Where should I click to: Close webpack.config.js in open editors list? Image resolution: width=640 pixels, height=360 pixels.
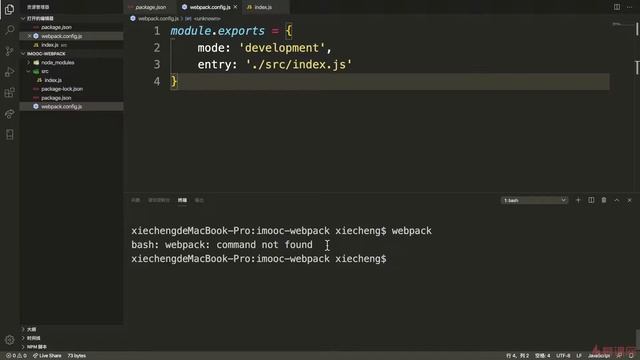point(29,36)
